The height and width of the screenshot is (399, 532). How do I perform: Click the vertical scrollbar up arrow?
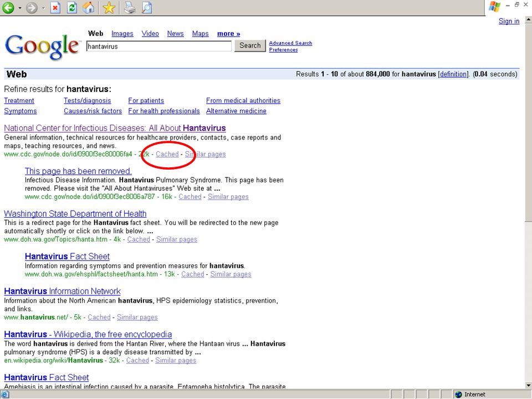click(528, 20)
